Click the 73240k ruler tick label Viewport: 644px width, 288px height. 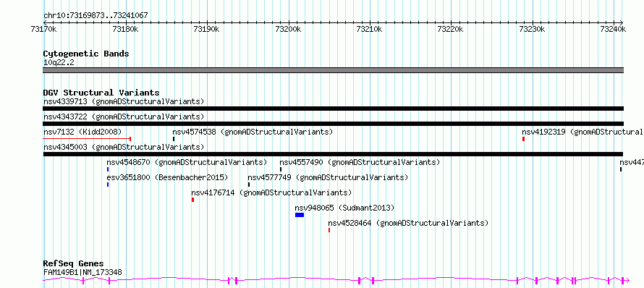613,29
